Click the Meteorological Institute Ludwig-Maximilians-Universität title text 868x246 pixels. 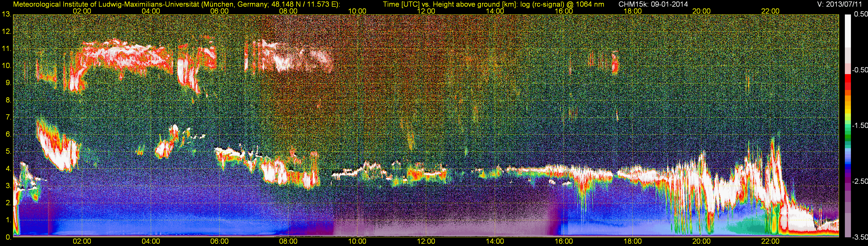point(176,4)
